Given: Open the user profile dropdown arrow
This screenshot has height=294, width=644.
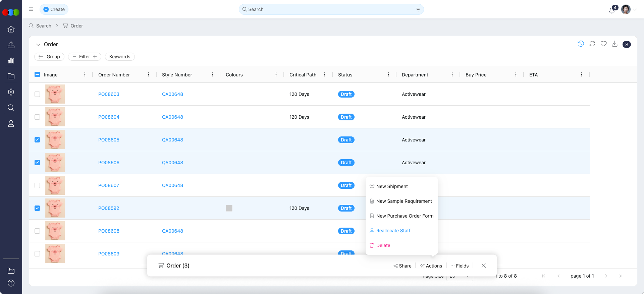Looking at the screenshot, I should pos(635,10).
